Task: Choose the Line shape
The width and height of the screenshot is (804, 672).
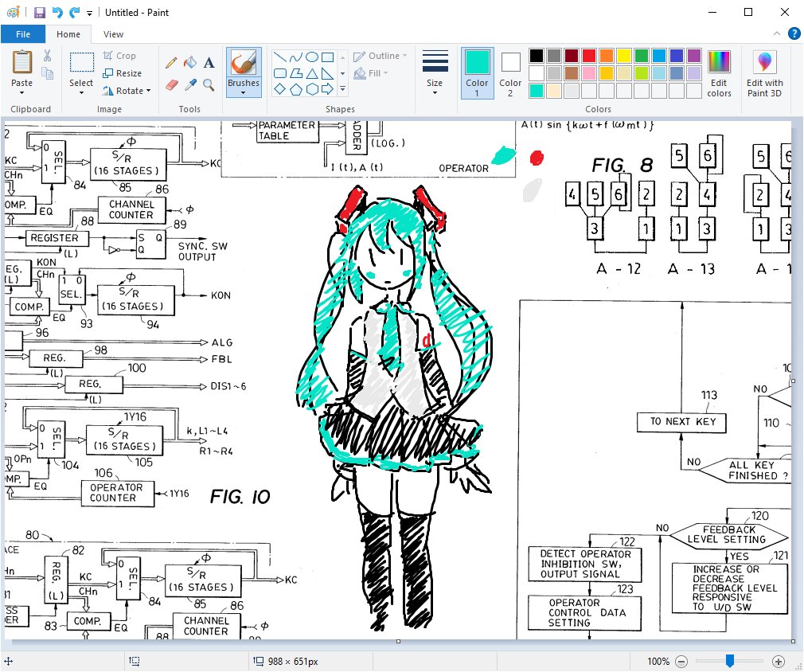Action: pos(279,57)
